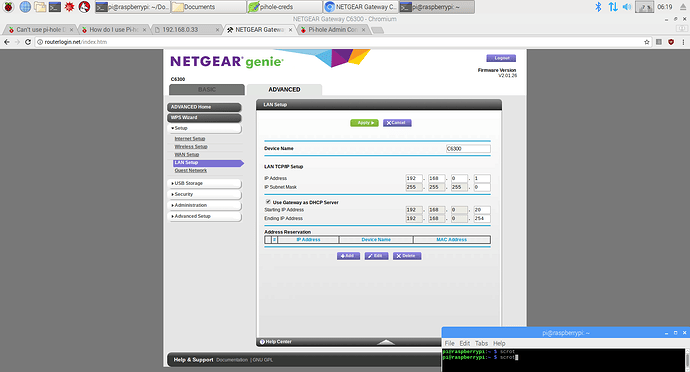690x372 pixels.
Task: Select LAN Setup in sidebar
Action: pos(208,163)
